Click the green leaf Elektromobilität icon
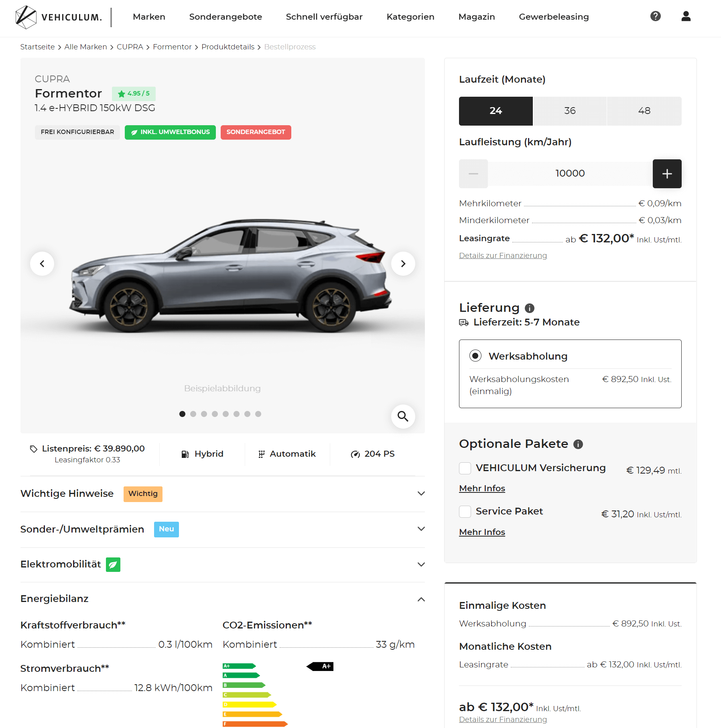 [113, 565]
